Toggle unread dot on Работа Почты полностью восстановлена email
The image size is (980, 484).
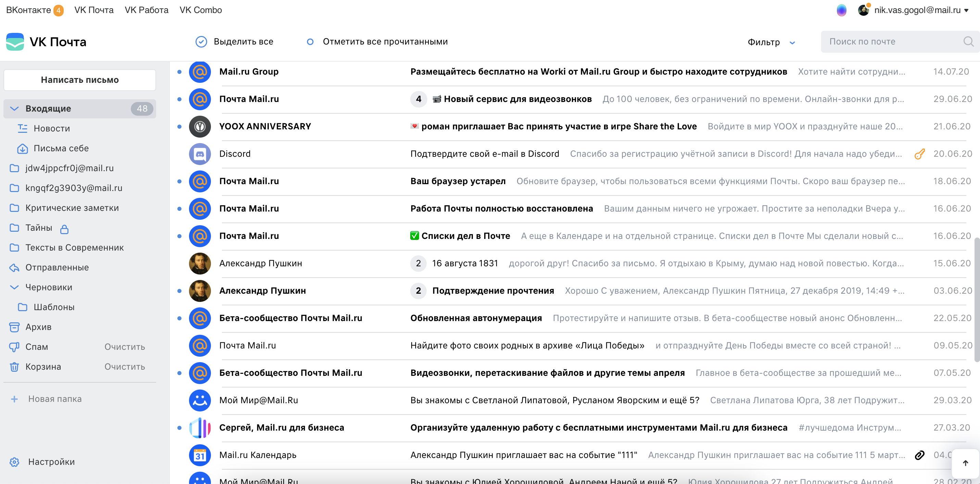[179, 209]
